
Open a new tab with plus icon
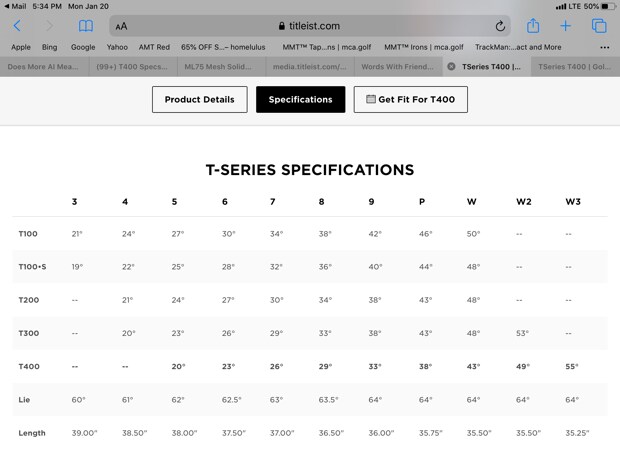(566, 26)
